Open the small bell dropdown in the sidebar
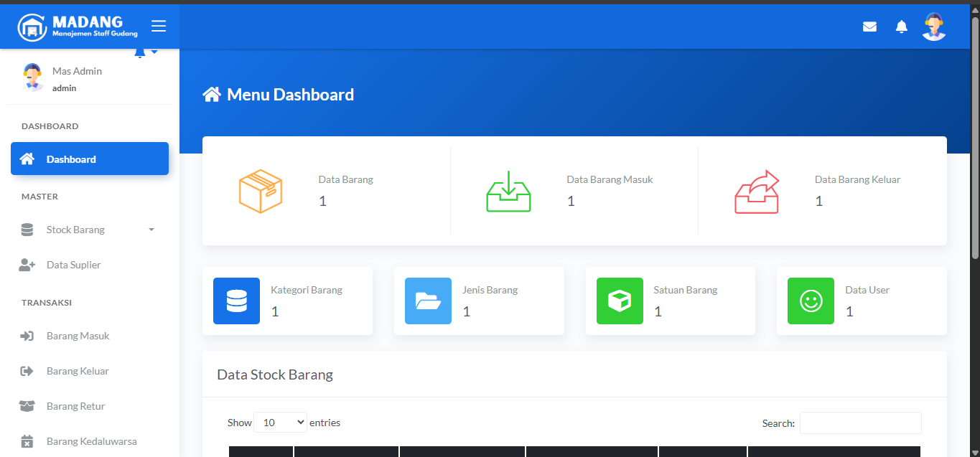 tap(145, 53)
